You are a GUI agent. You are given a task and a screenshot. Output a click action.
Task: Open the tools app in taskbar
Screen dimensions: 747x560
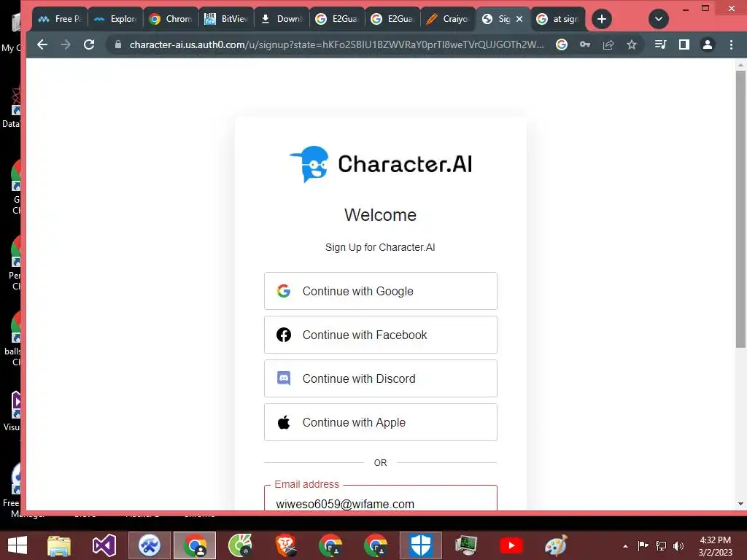pos(149,545)
